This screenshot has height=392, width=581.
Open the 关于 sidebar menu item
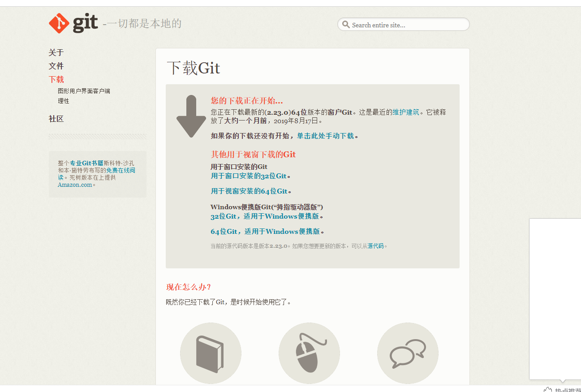pyautogui.click(x=56, y=53)
